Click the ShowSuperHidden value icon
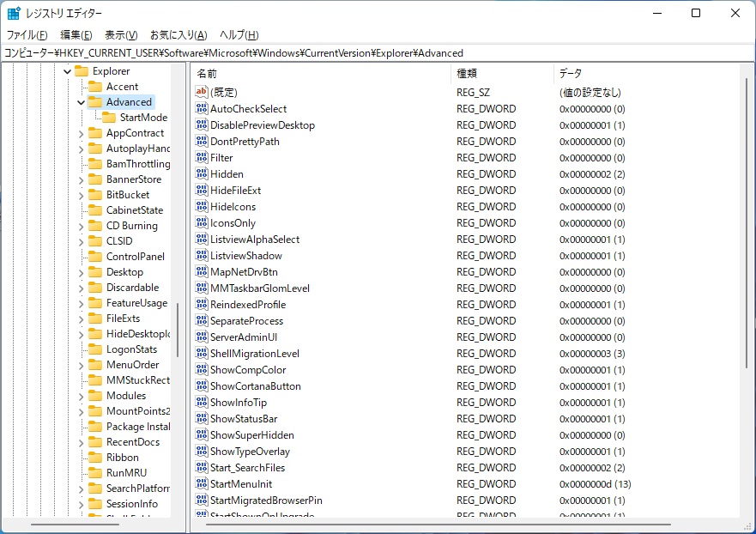The width and height of the screenshot is (756, 534). point(202,434)
